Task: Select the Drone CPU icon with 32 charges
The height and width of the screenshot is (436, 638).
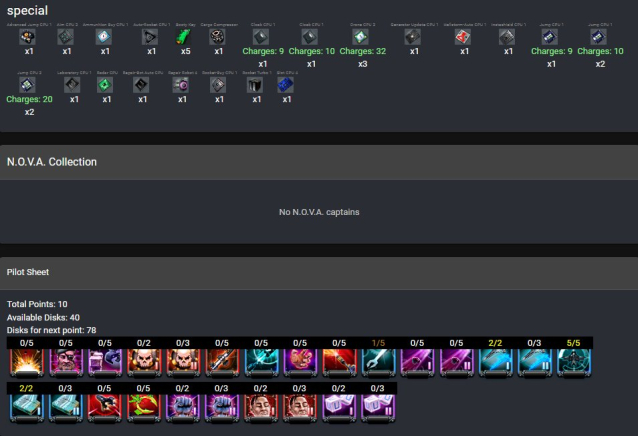Action: pyautogui.click(x=361, y=37)
